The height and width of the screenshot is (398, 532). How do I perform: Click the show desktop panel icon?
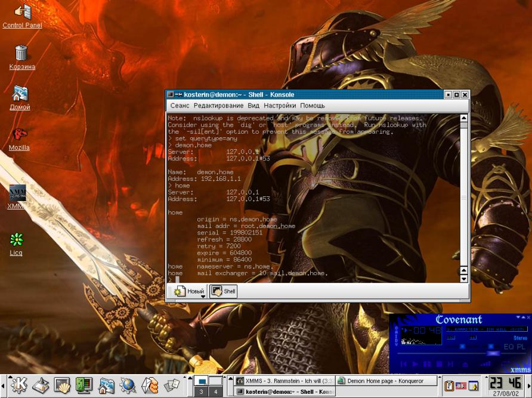(41, 385)
